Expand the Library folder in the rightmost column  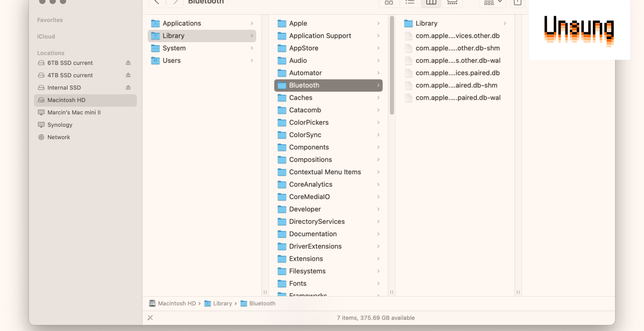[x=505, y=23]
